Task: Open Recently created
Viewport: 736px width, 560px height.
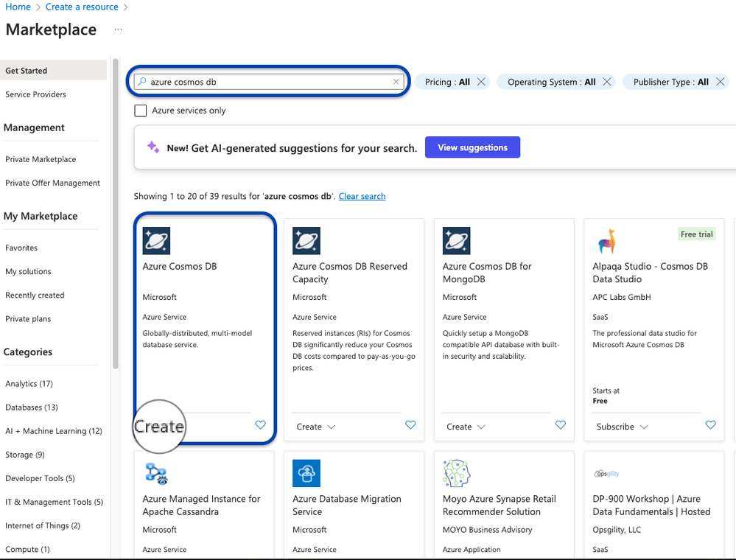Action: (x=35, y=295)
